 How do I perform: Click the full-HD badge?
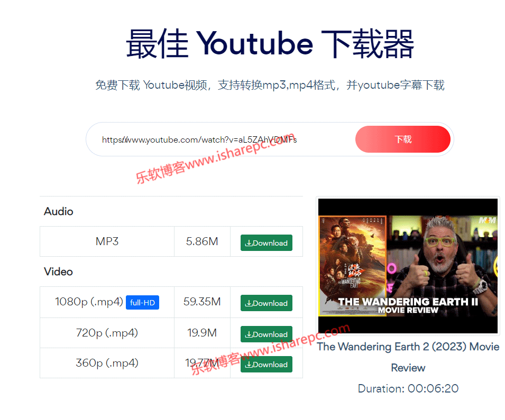coord(142,303)
